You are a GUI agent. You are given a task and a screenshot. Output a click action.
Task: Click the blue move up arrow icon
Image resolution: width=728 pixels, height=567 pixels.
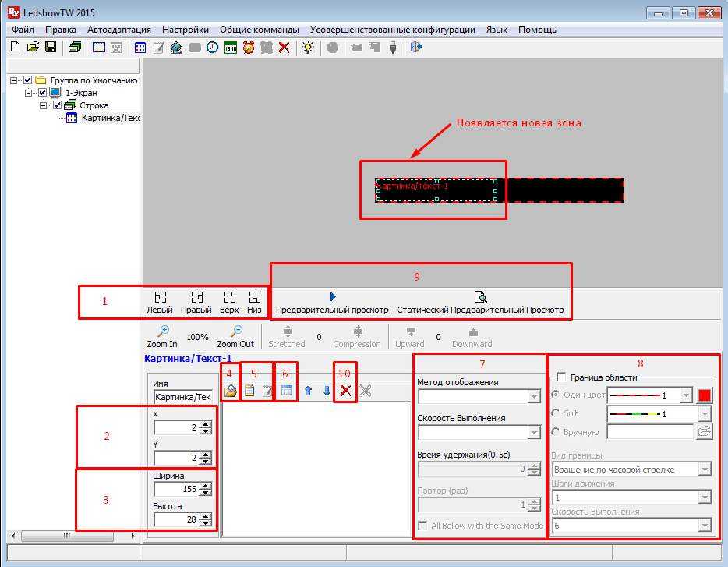(x=309, y=392)
